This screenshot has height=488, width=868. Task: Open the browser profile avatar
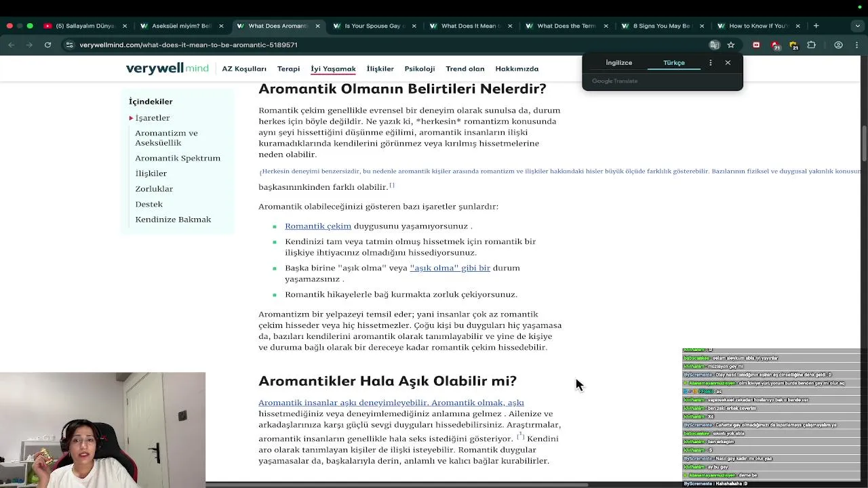[839, 45]
